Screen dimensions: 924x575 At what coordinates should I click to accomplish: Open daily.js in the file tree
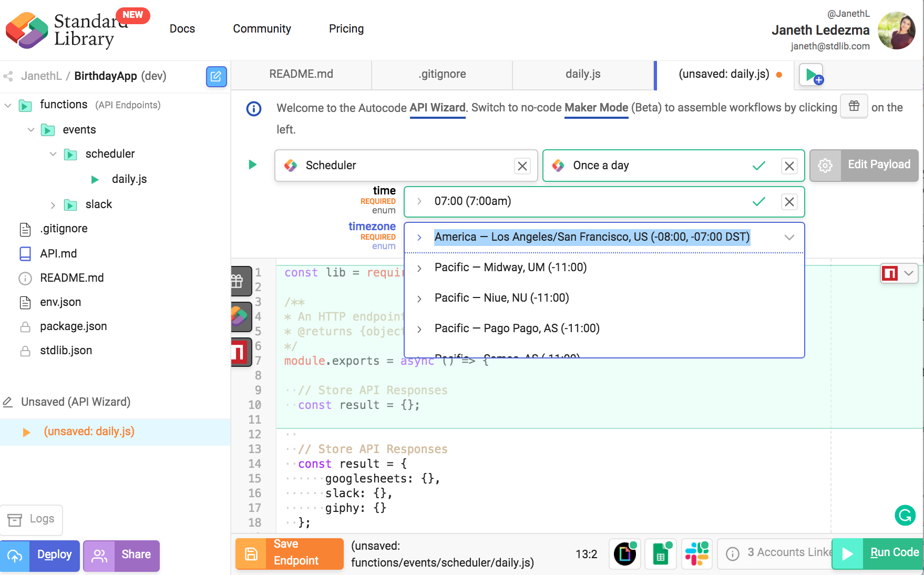(129, 180)
